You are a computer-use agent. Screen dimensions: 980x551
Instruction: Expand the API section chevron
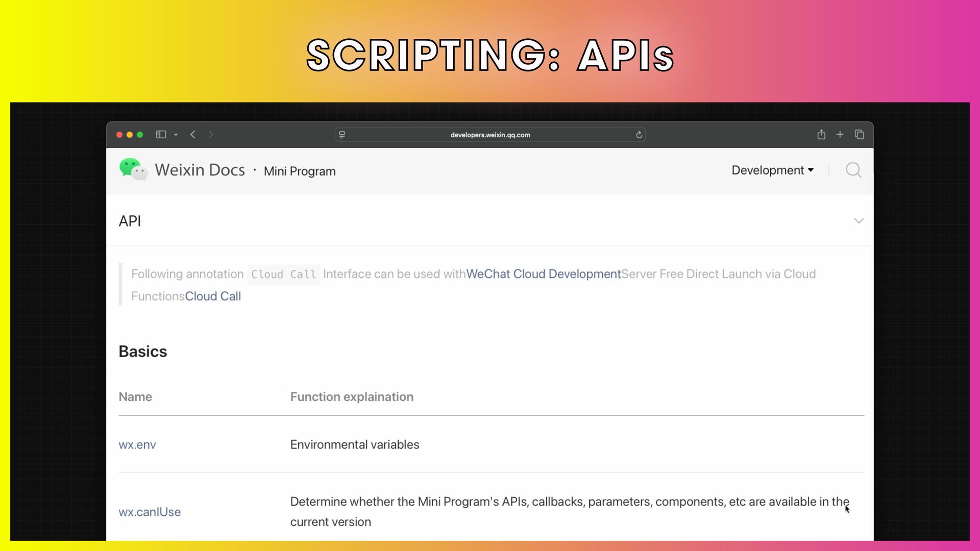click(x=859, y=221)
